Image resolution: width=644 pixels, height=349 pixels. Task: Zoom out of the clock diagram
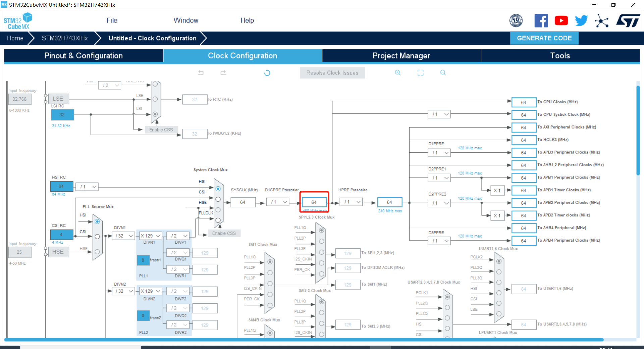443,72
